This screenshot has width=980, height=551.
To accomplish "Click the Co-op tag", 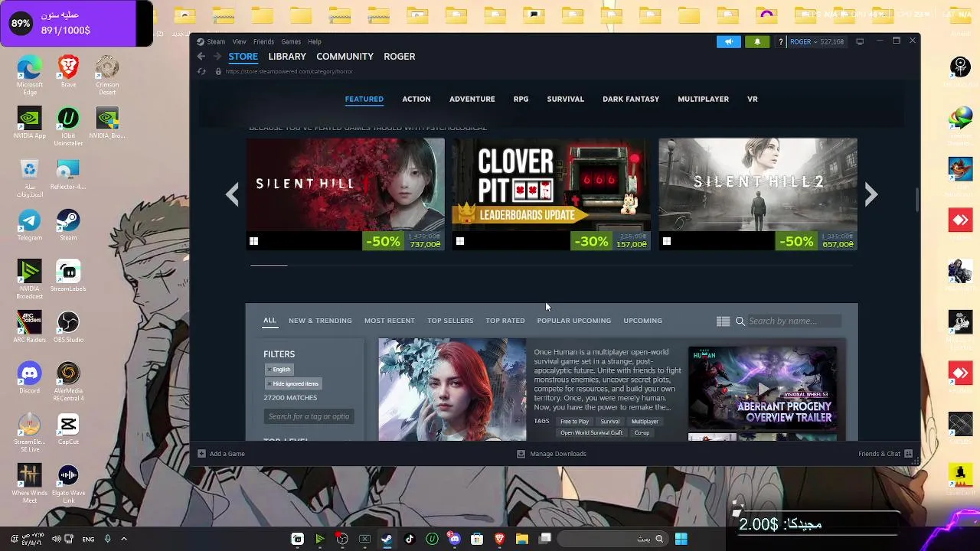I will (642, 433).
